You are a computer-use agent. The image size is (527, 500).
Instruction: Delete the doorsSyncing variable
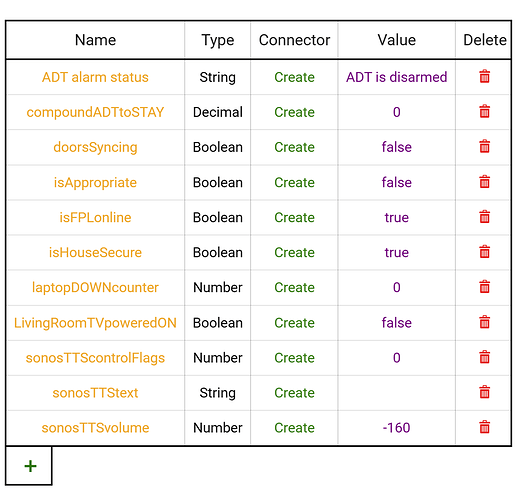pyautogui.click(x=484, y=147)
